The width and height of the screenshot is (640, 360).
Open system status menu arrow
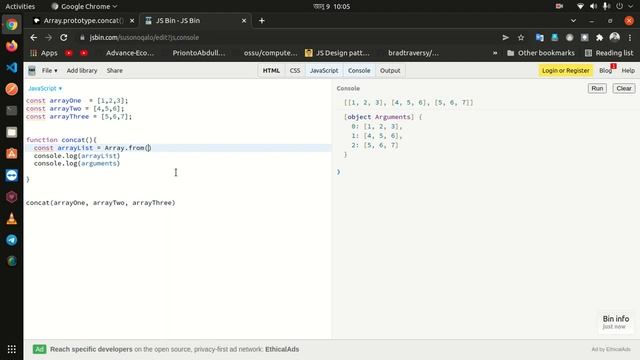(630, 6)
